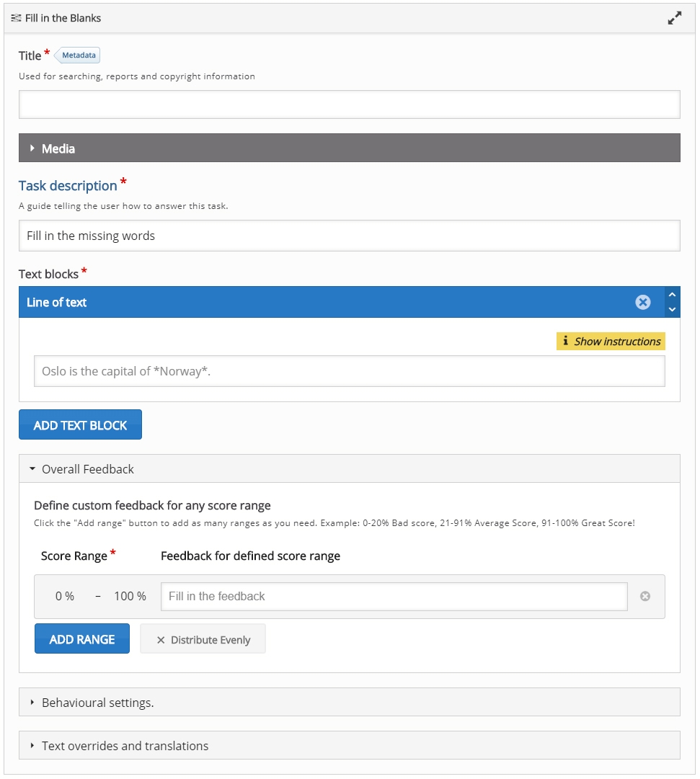Screen dimensions: 700x779
Task: Move the text block down
Action: [x=672, y=310]
